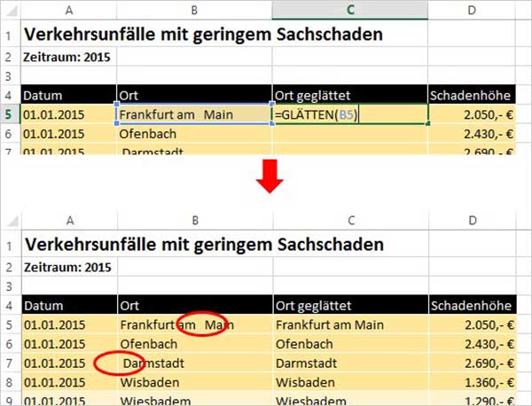Click the row 2 header in lower sheet
The width and height of the screenshot is (532, 406).
pyautogui.click(x=11, y=267)
